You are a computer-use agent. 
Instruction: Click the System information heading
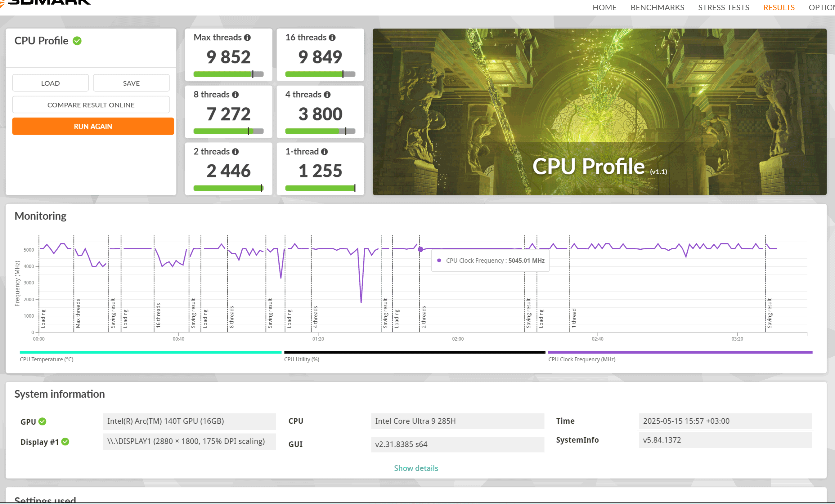pyautogui.click(x=60, y=394)
